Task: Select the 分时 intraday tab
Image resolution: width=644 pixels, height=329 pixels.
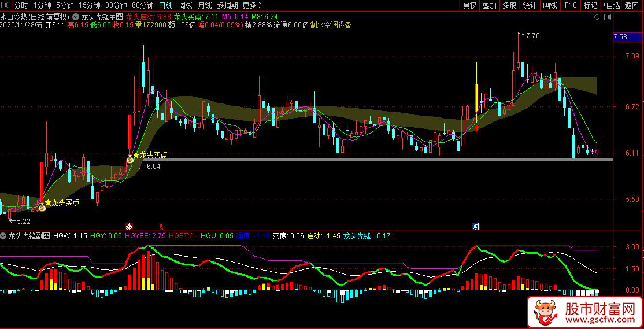Action: [x=21, y=5]
